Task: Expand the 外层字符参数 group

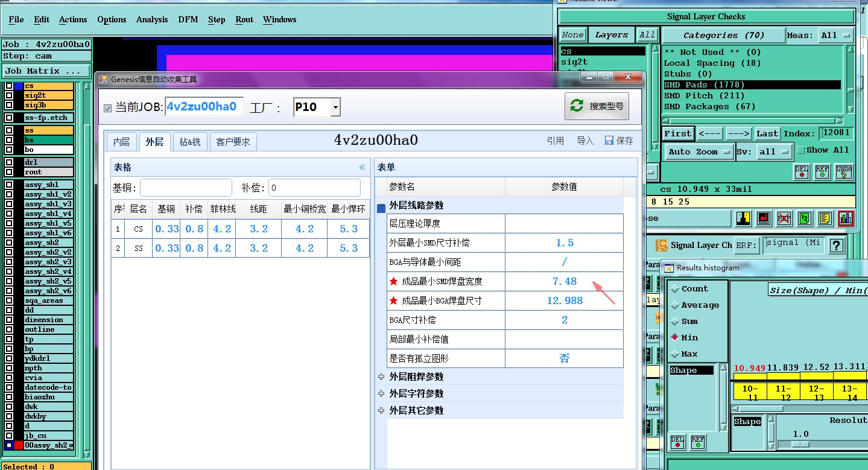Action: pos(381,393)
